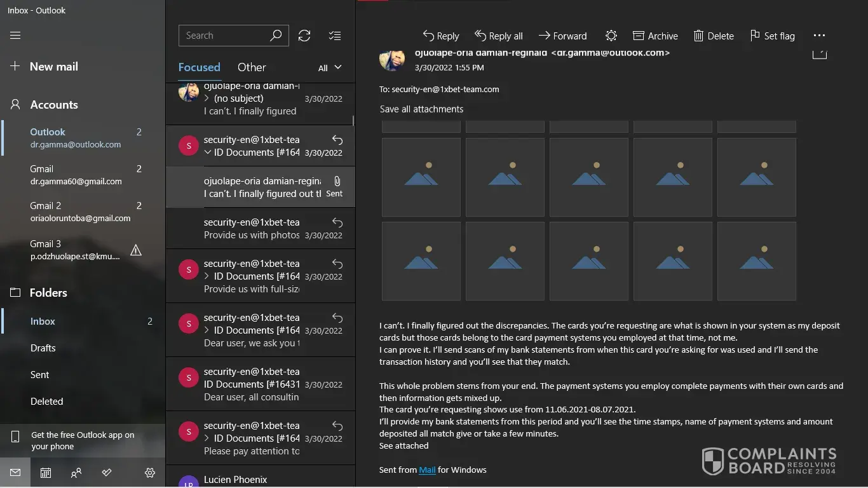Open the Calendar app icon
The height and width of the screenshot is (488, 868).
(46, 473)
